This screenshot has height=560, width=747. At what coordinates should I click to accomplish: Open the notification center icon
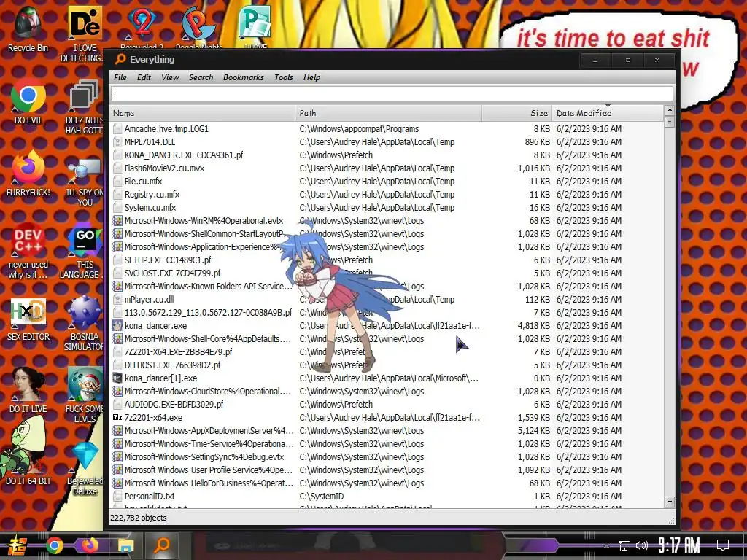click(x=723, y=545)
